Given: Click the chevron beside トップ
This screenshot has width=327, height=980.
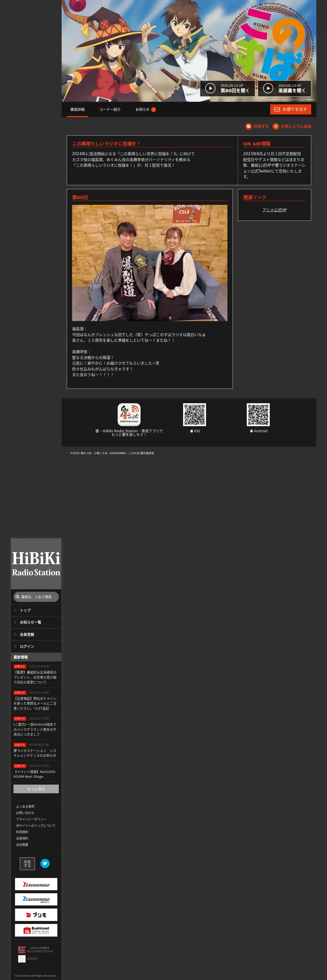Looking at the screenshot, I should [x=15, y=610].
